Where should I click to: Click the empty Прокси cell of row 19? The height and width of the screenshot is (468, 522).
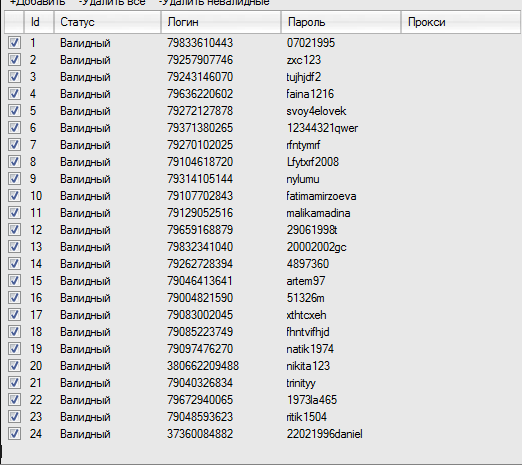pyautogui.click(x=461, y=349)
